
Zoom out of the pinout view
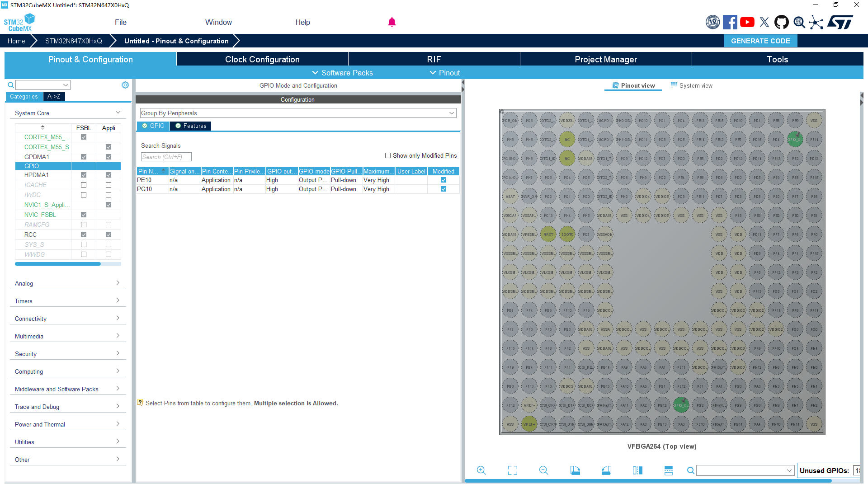pos(544,470)
